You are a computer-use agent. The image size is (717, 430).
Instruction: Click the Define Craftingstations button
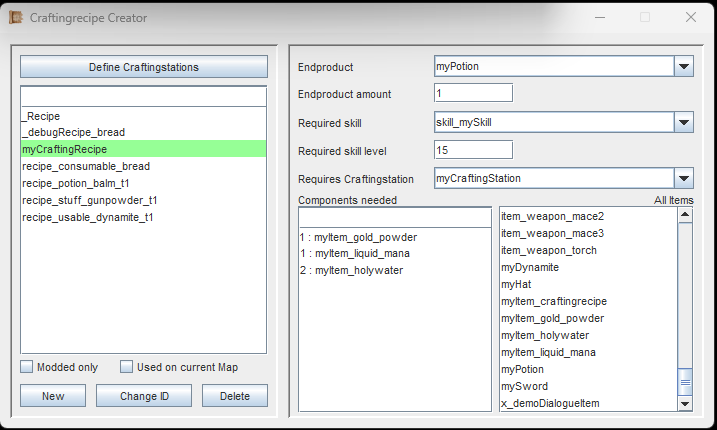144,67
